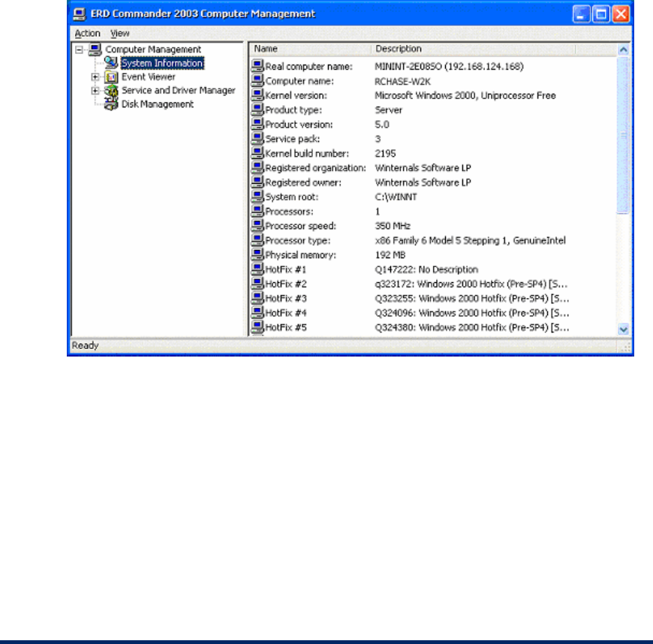The image size is (653, 644).
Task: Click the scroll up arrow of the list
Action: click(623, 50)
